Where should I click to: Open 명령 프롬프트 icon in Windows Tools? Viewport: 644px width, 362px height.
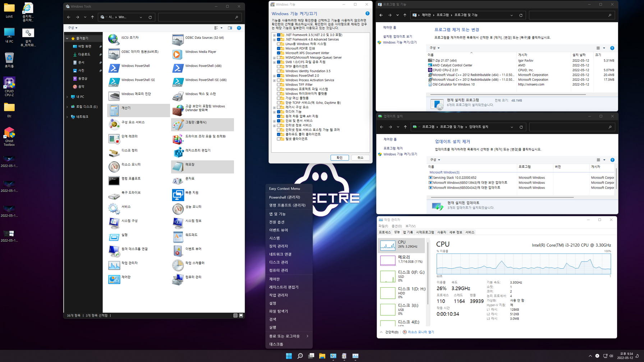114,180
